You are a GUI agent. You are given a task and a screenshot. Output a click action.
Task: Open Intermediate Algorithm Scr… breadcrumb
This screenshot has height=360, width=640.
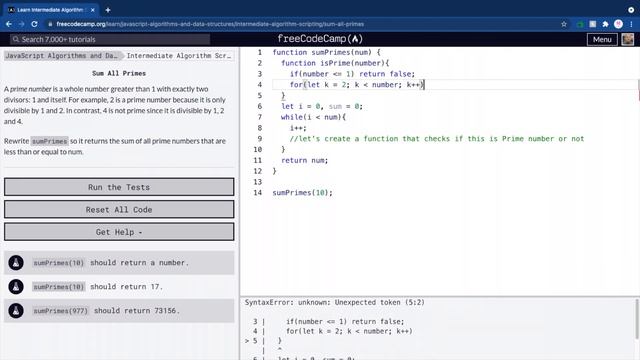click(x=178, y=56)
